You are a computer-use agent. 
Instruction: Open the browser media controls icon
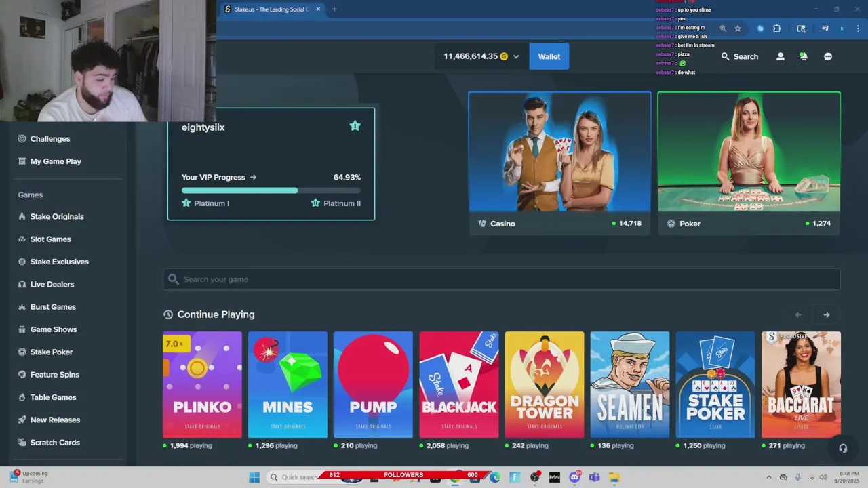(825, 28)
